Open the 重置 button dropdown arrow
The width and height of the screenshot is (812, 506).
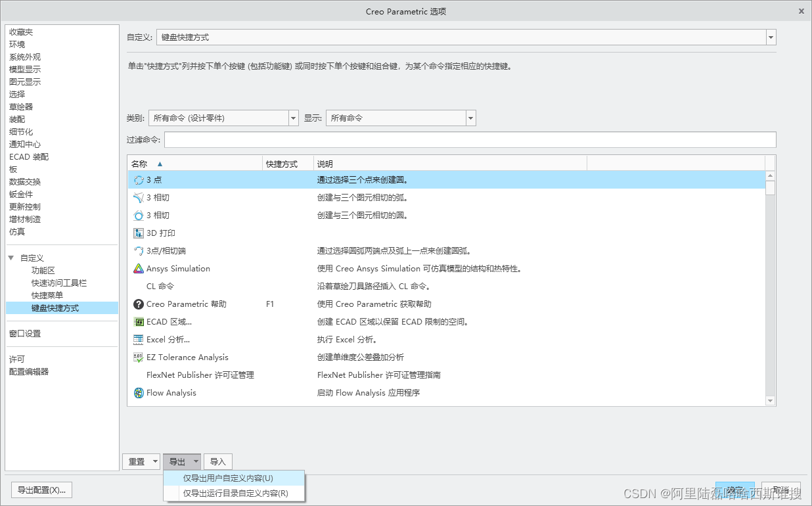(155, 462)
